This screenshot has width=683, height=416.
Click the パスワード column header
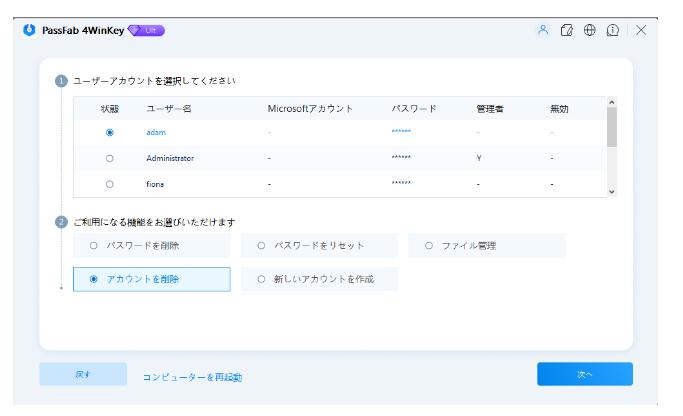click(413, 108)
